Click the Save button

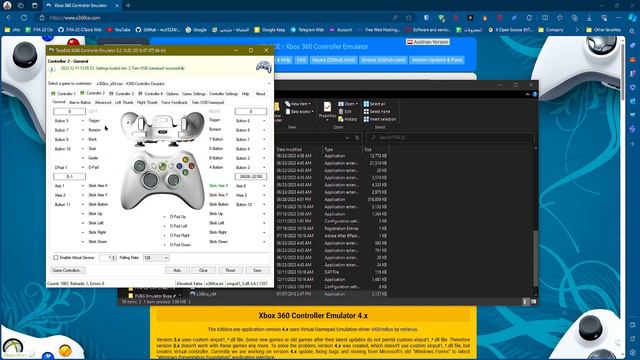(257, 270)
